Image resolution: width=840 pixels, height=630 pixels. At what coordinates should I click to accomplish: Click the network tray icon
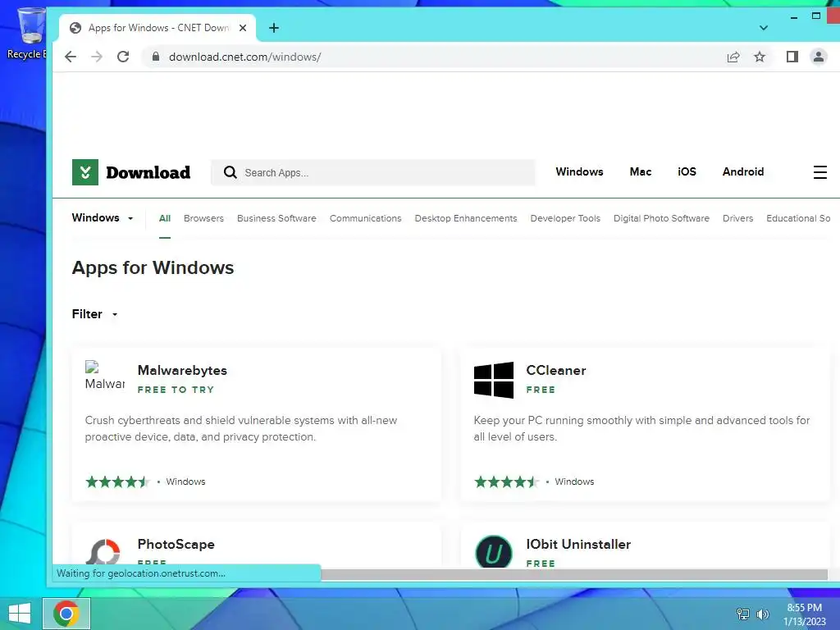click(x=743, y=614)
